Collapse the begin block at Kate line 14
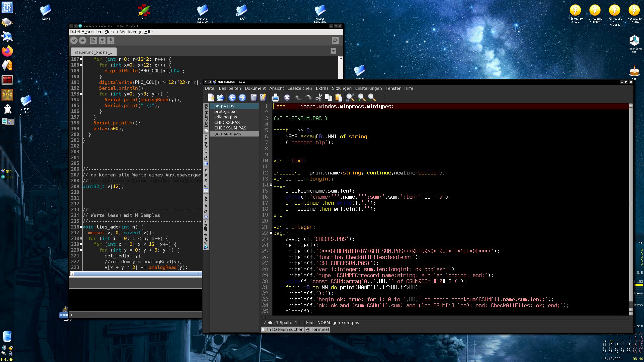This screenshot has height=362, width=644. [x=271, y=185]
